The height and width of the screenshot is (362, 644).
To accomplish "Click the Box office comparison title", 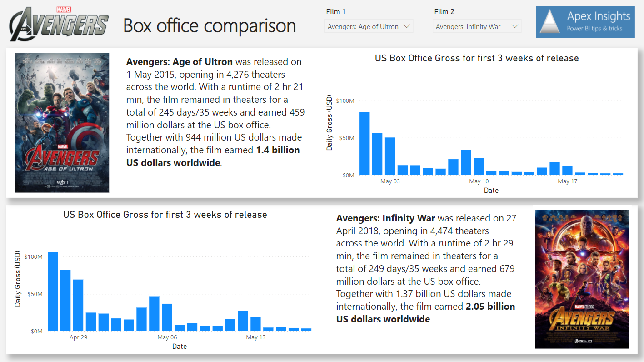I will coord(210,25).
